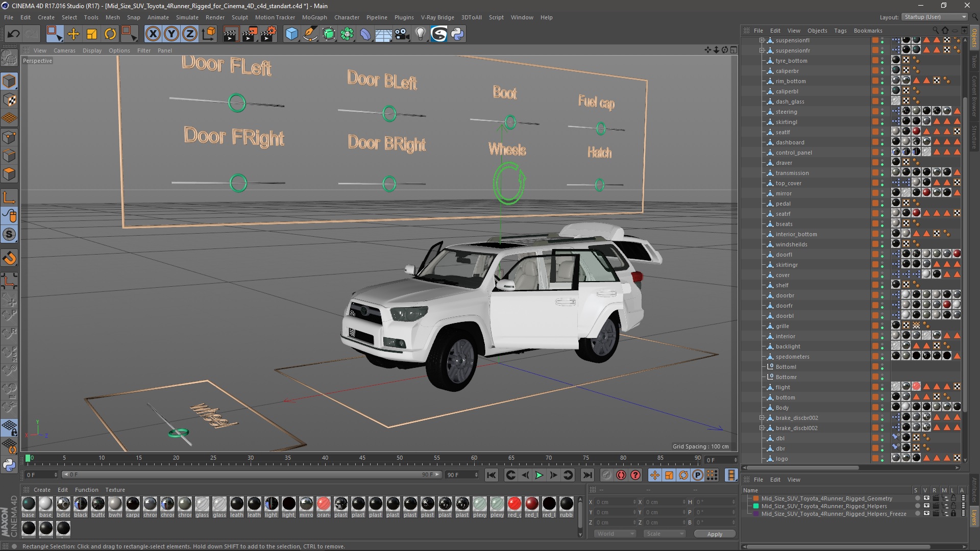
Task: Open the File menu
Action: [9, 17]
